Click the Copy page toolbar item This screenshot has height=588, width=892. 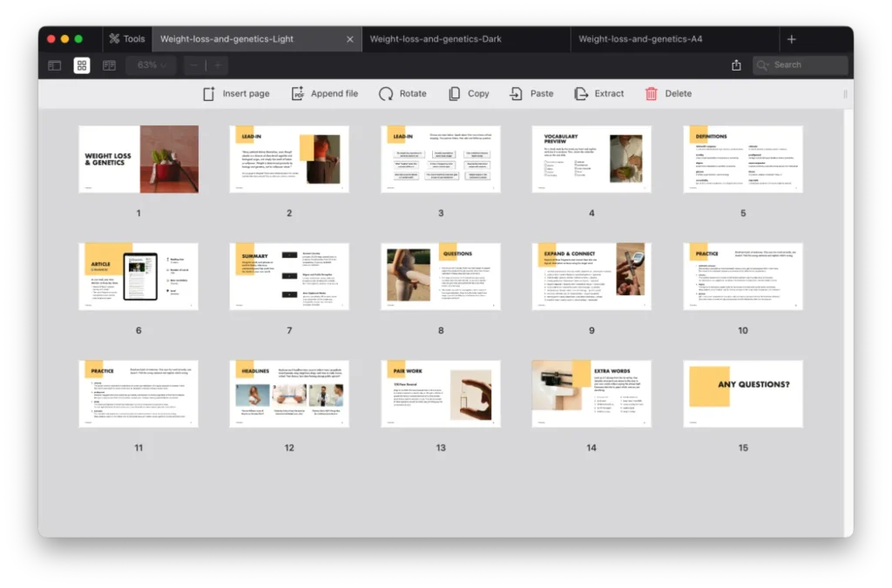click(453, 92)
